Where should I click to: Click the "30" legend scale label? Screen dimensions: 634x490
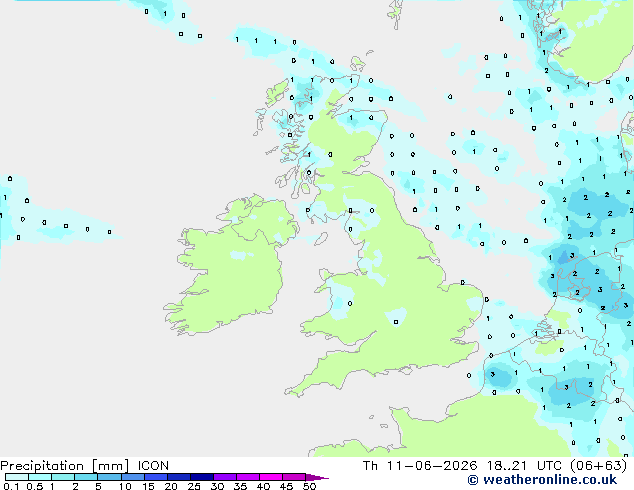click(217, 486)
